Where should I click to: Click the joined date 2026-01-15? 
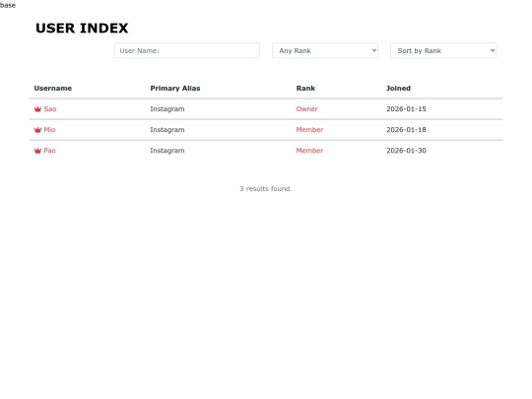406,109
